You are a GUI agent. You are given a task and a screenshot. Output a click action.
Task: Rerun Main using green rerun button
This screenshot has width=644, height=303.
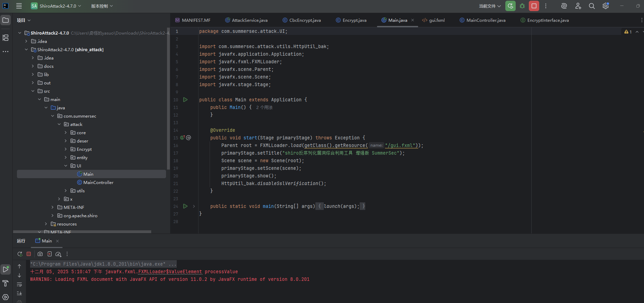pyautogui.click(x=510, y=6)
